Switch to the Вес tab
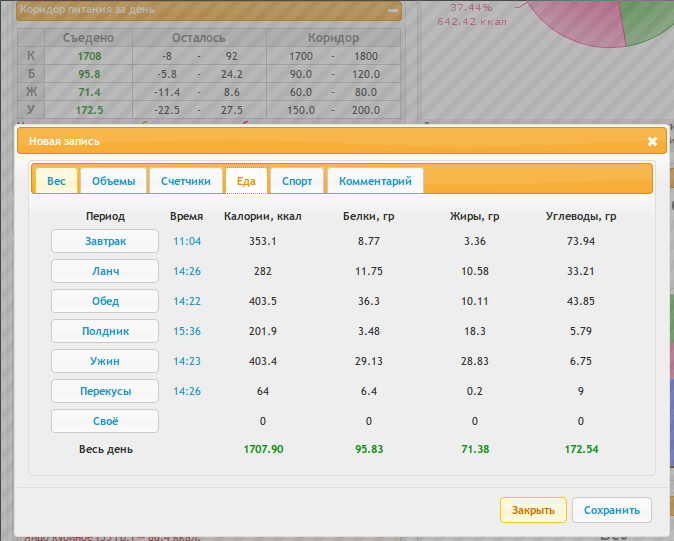The image size is (674, 541). (56, 181)
